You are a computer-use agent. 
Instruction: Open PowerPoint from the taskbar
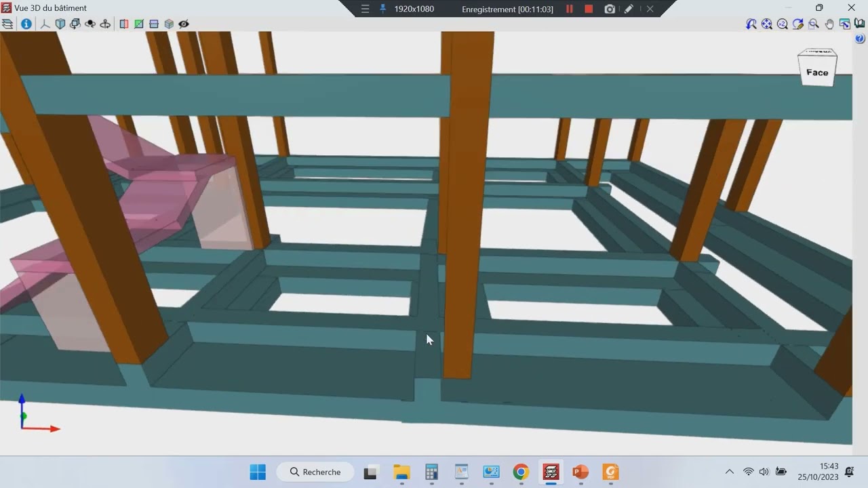(x=580, y=472)
